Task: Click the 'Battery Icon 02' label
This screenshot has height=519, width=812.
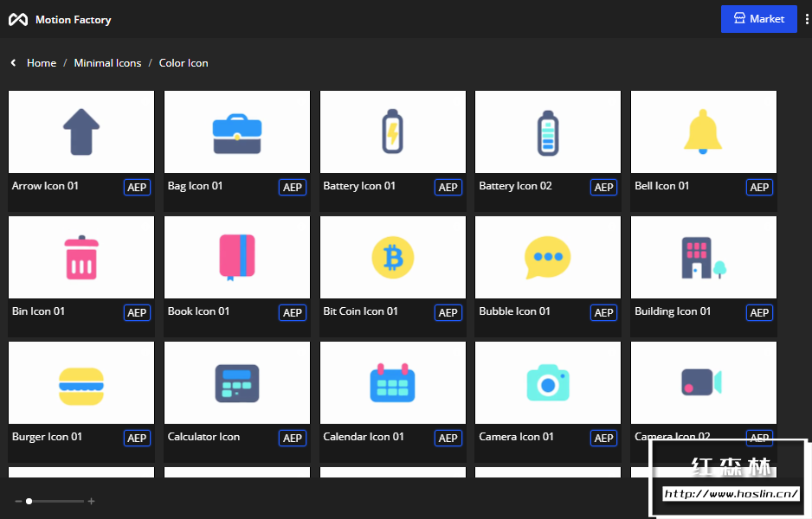Action: [x=515, y=186]
